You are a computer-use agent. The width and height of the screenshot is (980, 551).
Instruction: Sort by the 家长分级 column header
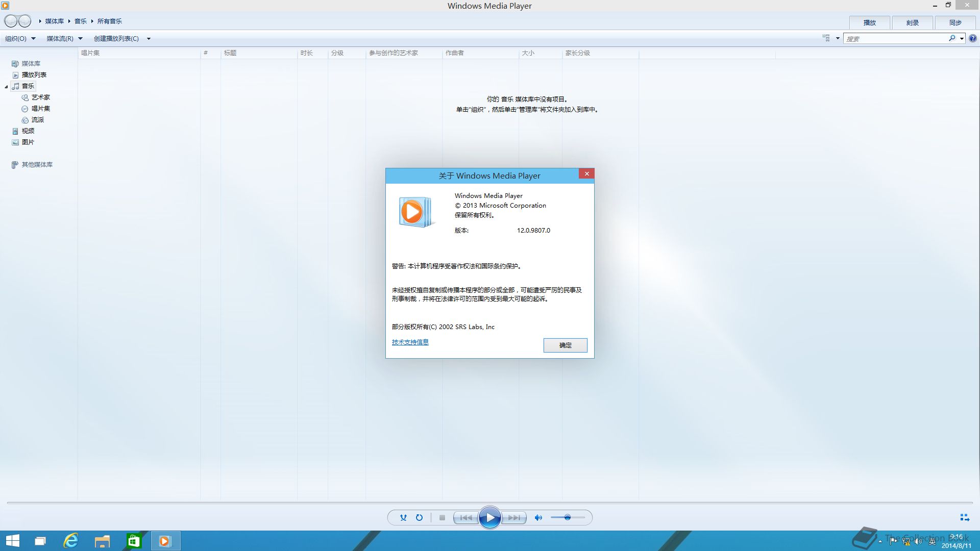600,53
